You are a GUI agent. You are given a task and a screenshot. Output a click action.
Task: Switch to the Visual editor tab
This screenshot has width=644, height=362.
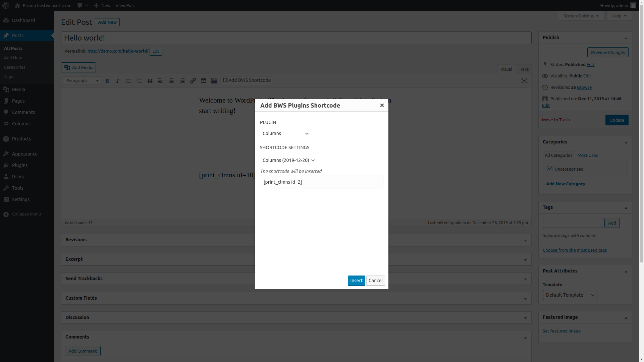click(x=506, y=69)
